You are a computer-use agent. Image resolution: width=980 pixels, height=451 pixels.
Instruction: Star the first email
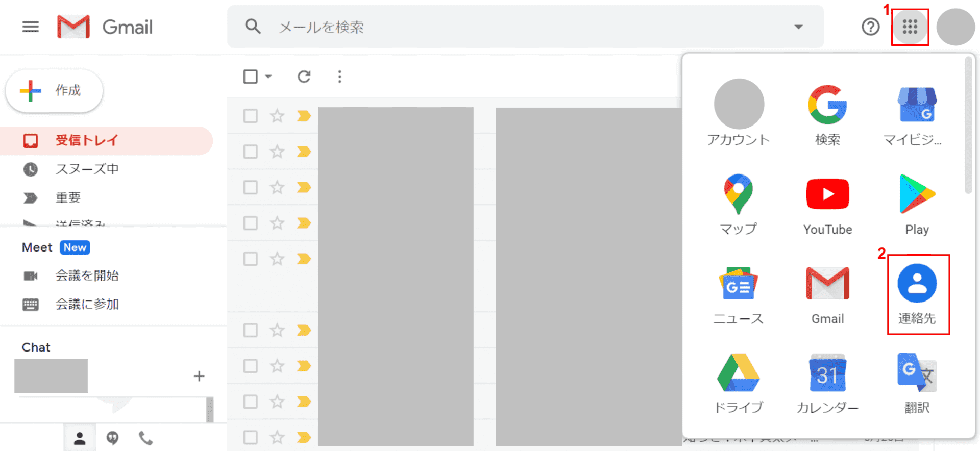pyautogui.click(x=277, y=116)
